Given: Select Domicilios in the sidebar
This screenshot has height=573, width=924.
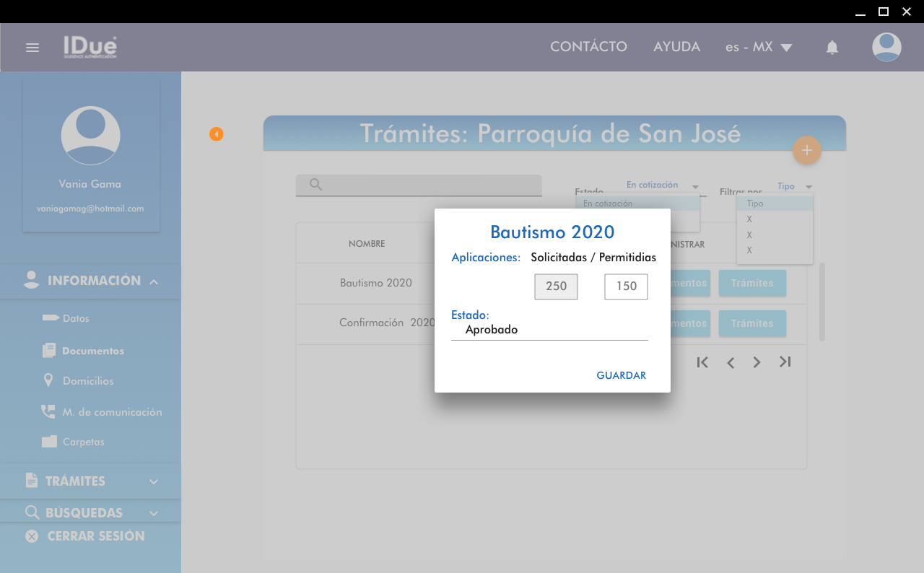Looking at the screenshot, I should (88, 381).
